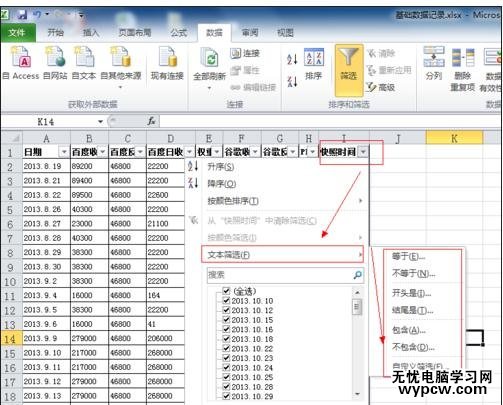Viewport: 503px width, 405px height.
Task: Click the search magnifier icon in filter box
Action: click(x=357, y=275)
